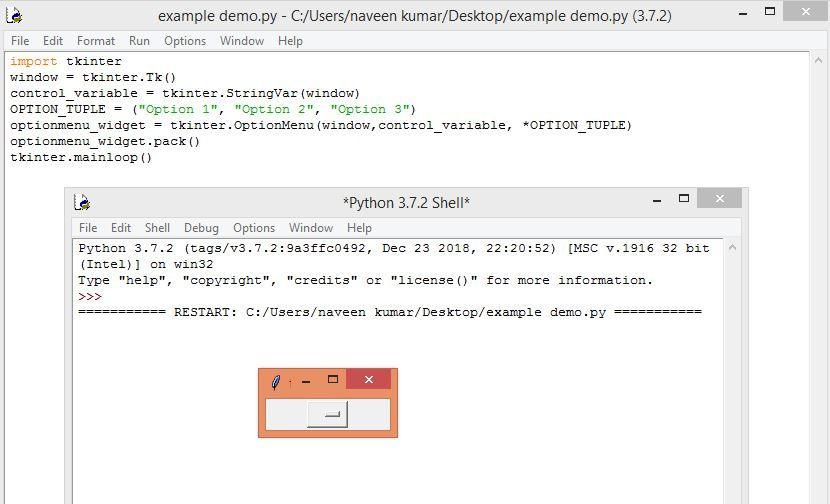Image resolution: width=830 pixels, height=504 pixels.
Task: Open File menu in Python Shell
Action: (88, 228)
